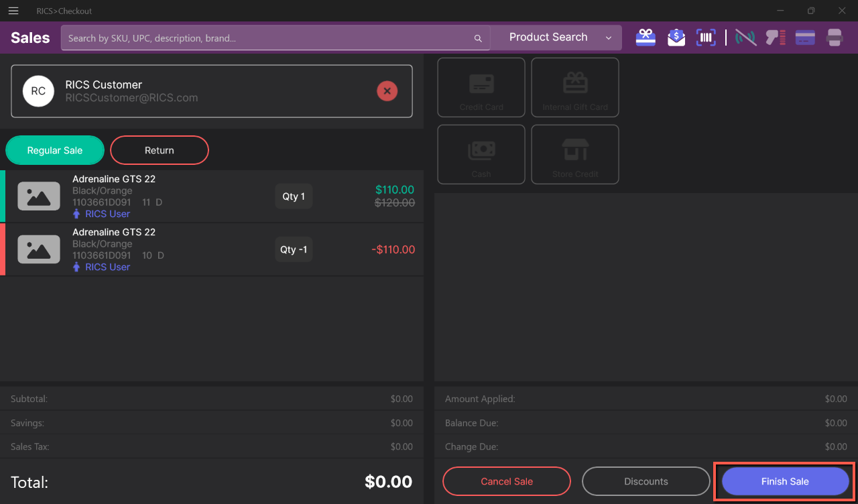Select Store Credit payment tile
The height and width of the screenshot is (504, 858).
click(x=575, y=154)
